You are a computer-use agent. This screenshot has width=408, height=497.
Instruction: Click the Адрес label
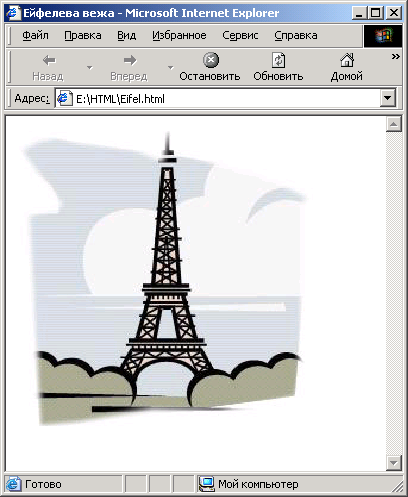pyautogui.click(x=32, y=99)
